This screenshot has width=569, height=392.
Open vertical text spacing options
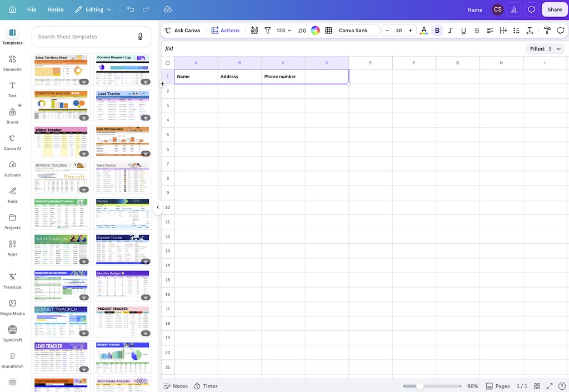(x=530, y=31)
